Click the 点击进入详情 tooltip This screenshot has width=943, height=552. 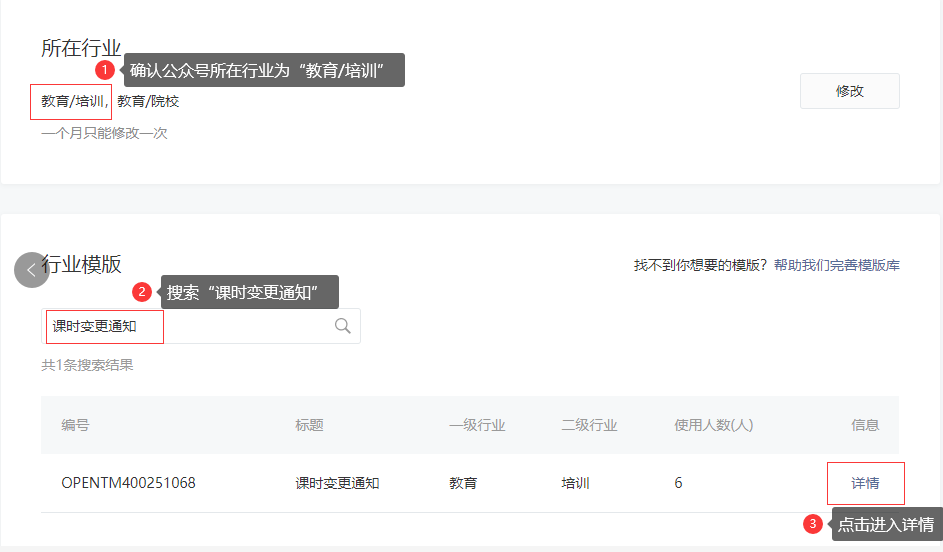click(x=885, y=525)
